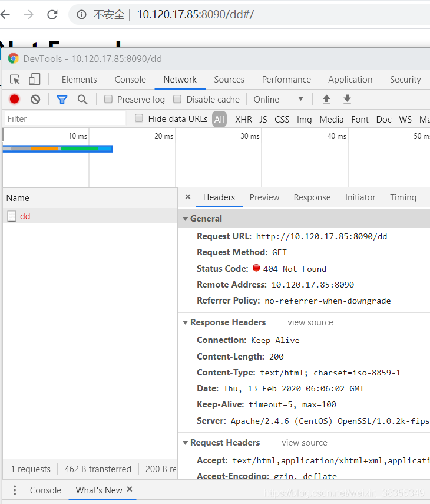
Task: Click the 462 B transferred status text
Action: (98, 469)
